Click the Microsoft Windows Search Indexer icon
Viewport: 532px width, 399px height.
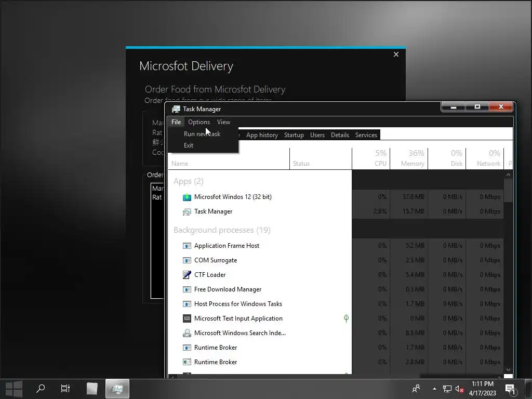[187, 333]
